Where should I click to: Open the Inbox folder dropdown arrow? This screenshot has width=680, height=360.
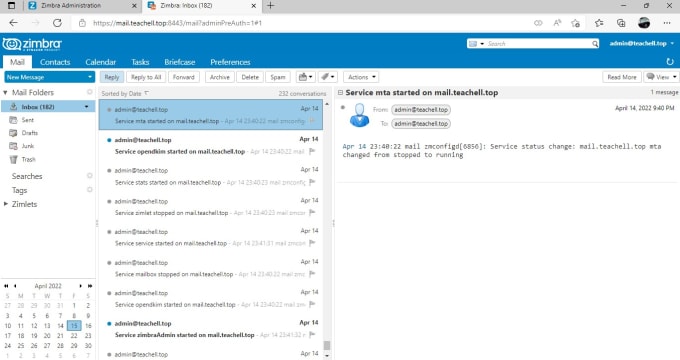coord(87,107)
